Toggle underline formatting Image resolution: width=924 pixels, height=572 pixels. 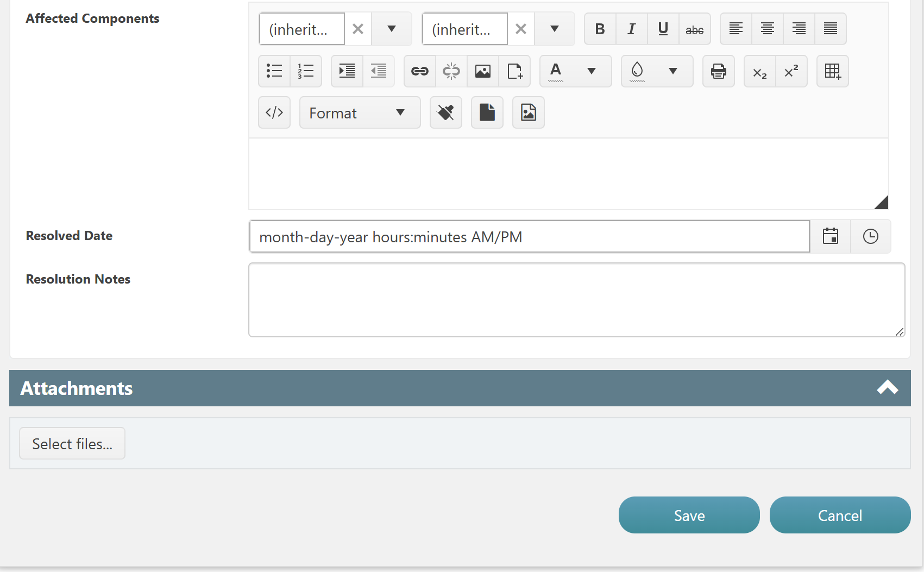[x=663, y=29]
